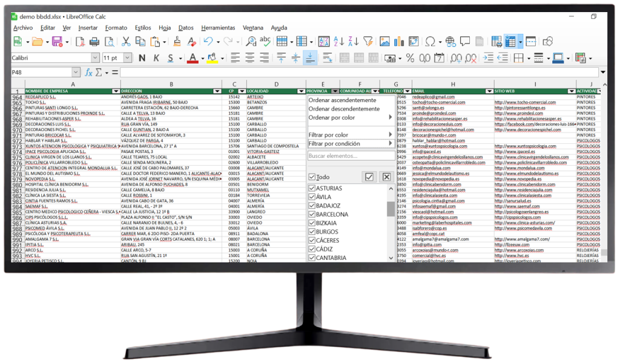Screen dimensions: 620x364
Task: Choose 'Ordenar ascendentemente' in filter popup
Action: pos(342,100)
